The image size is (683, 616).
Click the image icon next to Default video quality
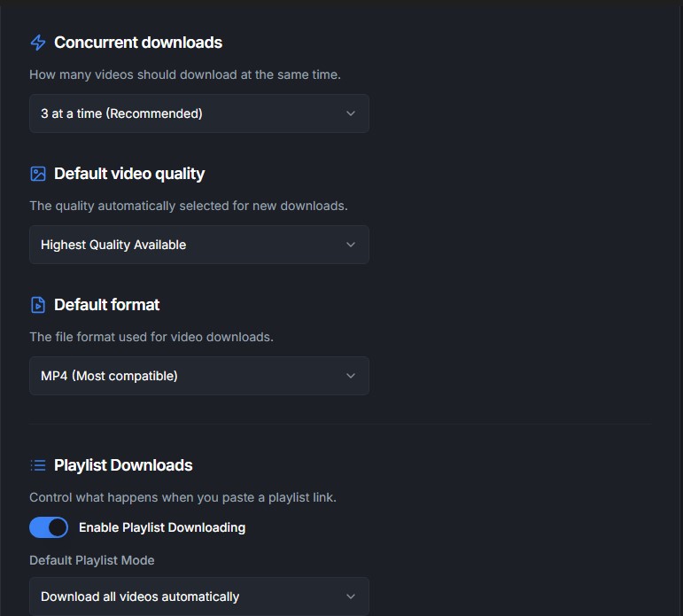pyautogui.click(x=38, y=174)
